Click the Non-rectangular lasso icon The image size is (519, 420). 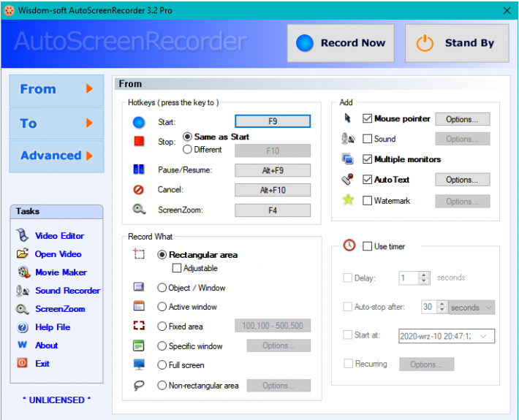tap(139, 385)
